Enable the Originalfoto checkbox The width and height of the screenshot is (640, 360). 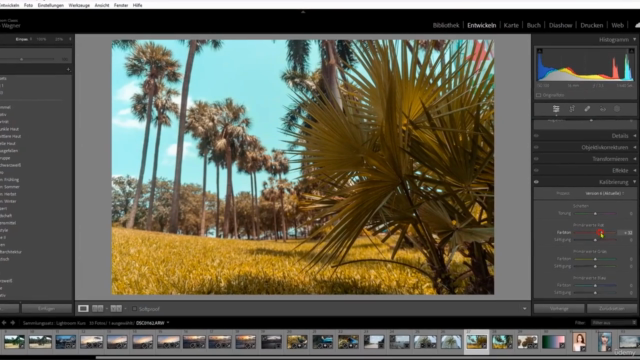point(538,95)
